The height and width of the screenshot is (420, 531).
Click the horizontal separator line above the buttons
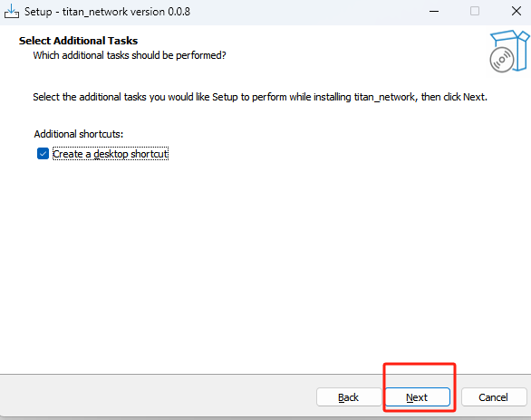pyautogui.click(x=265, y=375)
